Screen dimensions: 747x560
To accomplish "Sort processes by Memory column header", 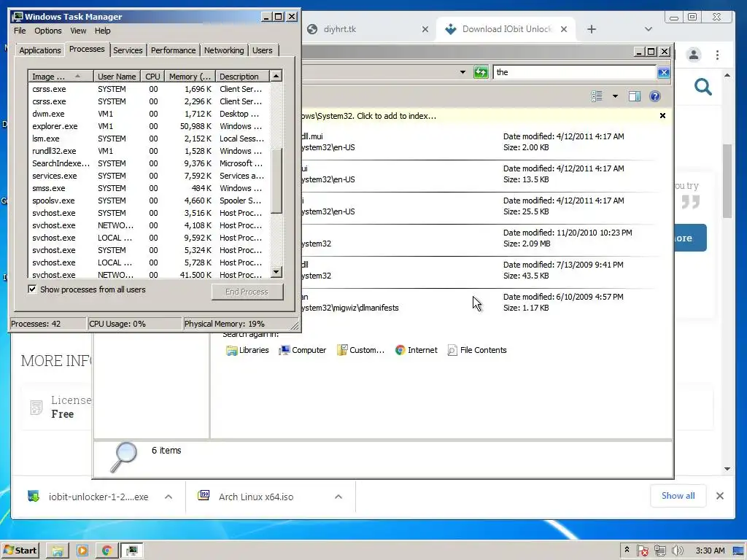I will coord(190,76).
